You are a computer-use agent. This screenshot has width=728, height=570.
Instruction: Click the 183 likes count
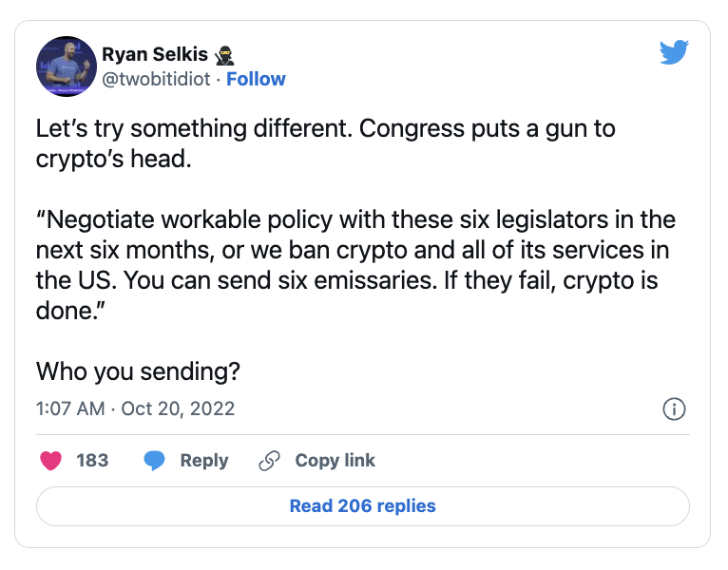point(92,461)
